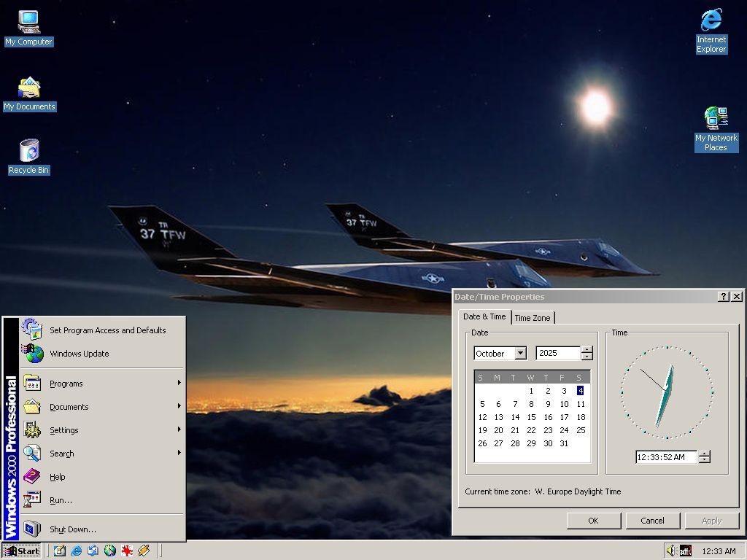Click the 3dfx system tray icon
The image size is (747, 560).
685,551
